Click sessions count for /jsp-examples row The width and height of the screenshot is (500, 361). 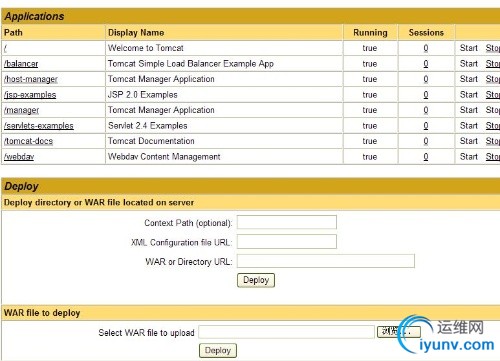[426, 95]
